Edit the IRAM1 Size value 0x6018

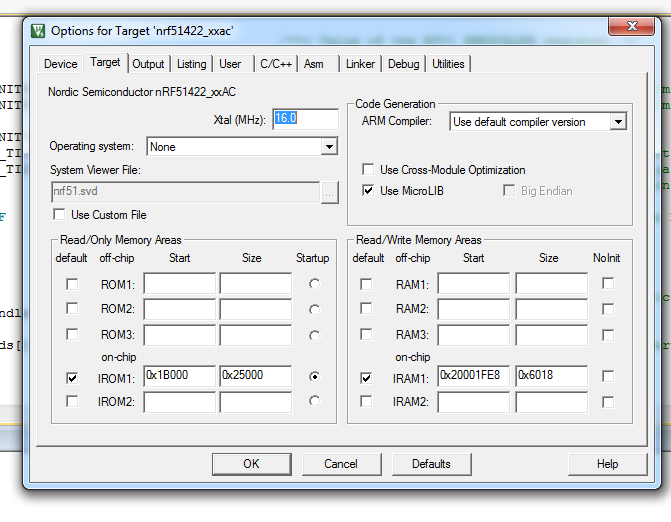552,376
